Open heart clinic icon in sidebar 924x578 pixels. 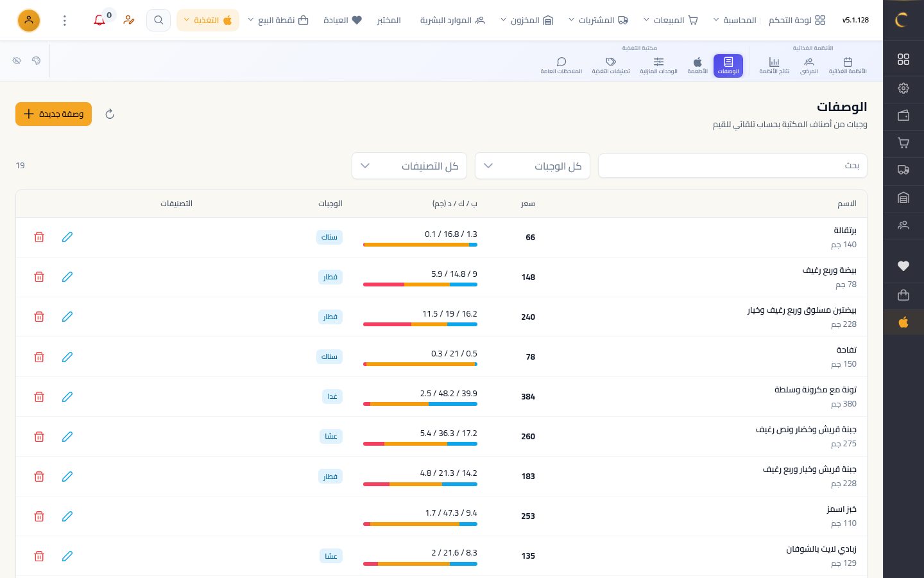pos(903,266)
